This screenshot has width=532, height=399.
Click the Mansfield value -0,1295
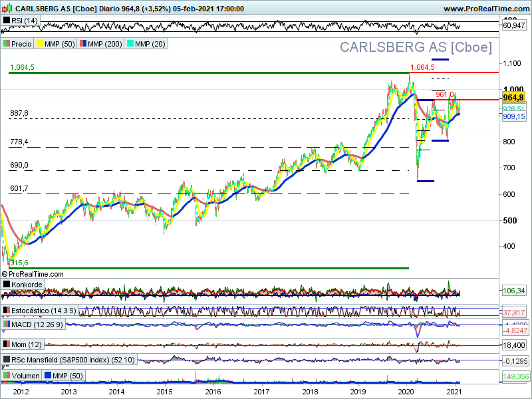click(x=515, y=361)
